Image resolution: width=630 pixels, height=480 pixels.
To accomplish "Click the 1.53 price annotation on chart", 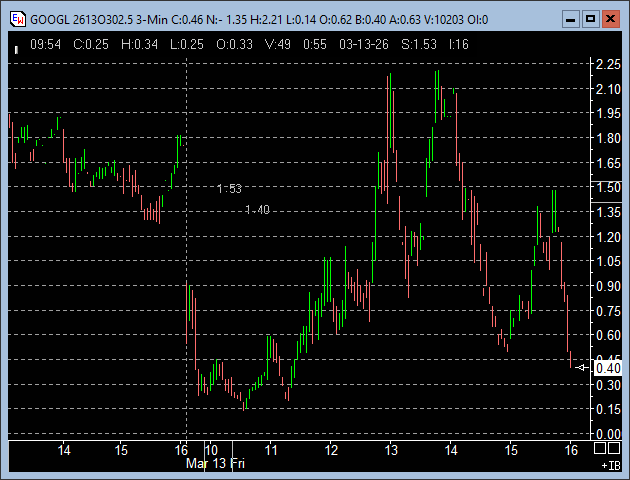I will click(229, 188).
